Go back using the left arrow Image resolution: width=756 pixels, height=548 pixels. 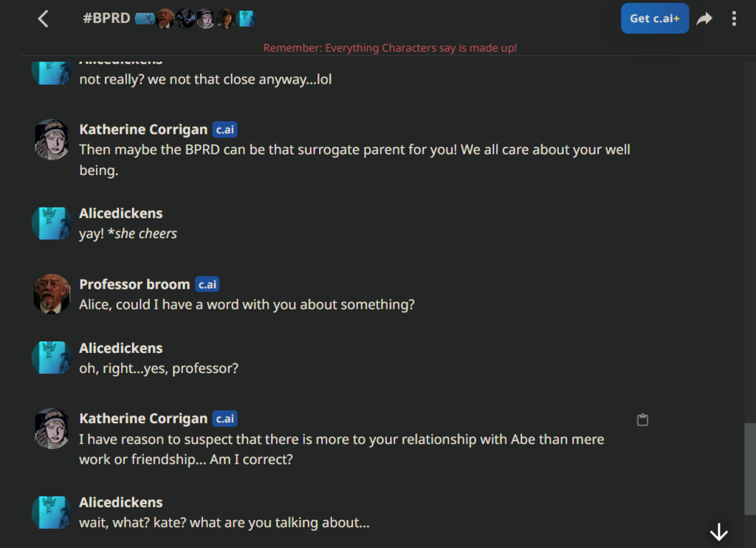pos(43,19)
